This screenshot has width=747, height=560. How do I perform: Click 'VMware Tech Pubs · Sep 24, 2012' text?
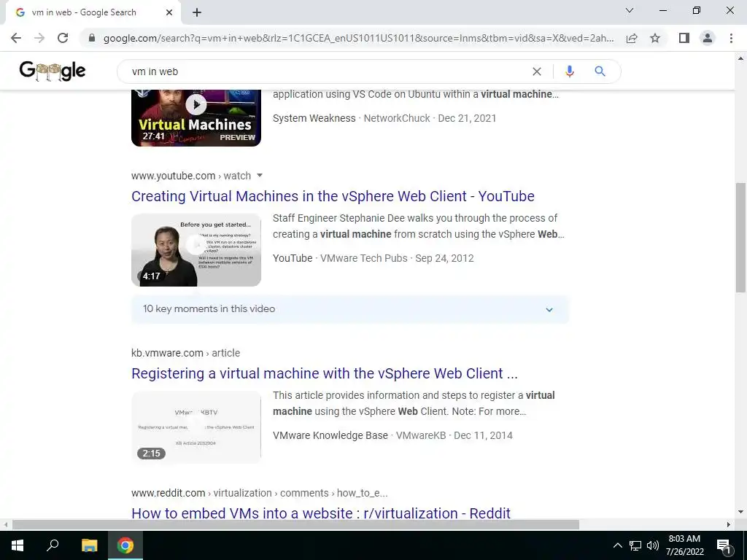coord(397,258)
